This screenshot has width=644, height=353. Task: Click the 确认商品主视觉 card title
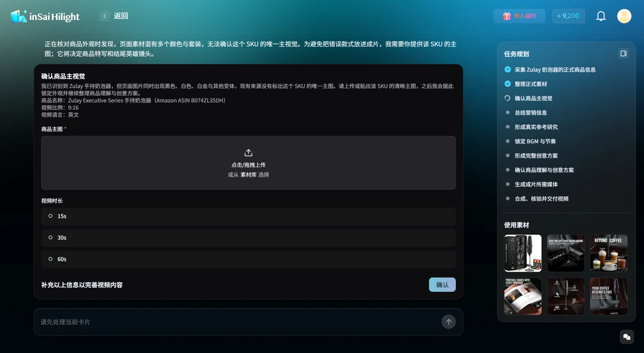63,76
